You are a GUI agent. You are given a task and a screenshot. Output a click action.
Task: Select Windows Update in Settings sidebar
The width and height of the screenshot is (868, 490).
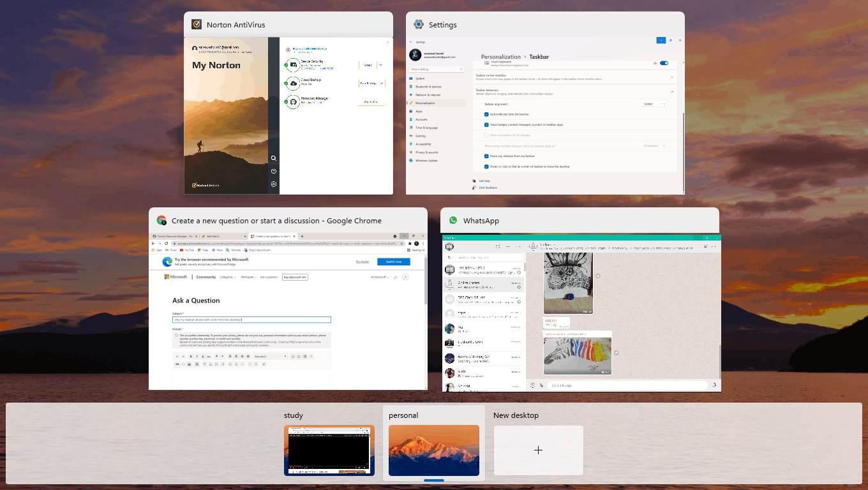[437, 161]
